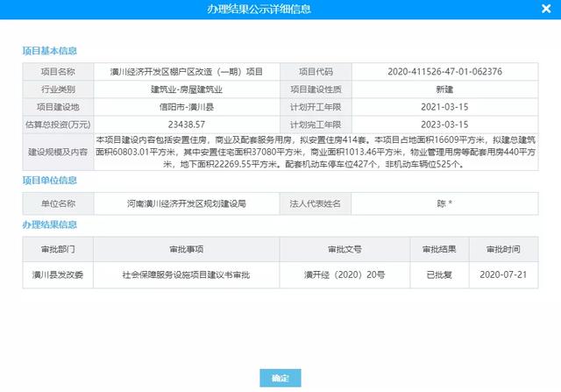The image size is (561, 392).
Task: Select project name 潢川经济开发区棚户区改造（一期）项目
Action: tap(187, 72)
